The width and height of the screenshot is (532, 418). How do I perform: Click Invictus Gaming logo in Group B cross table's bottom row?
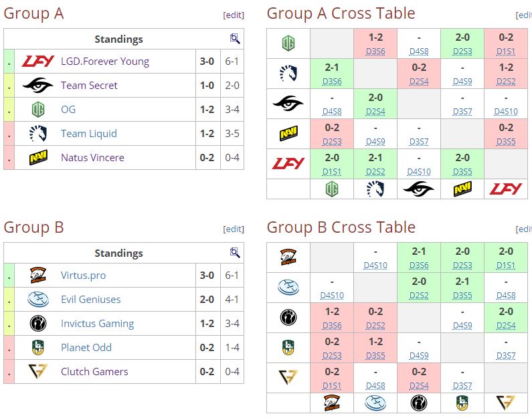tap(419, 403)
